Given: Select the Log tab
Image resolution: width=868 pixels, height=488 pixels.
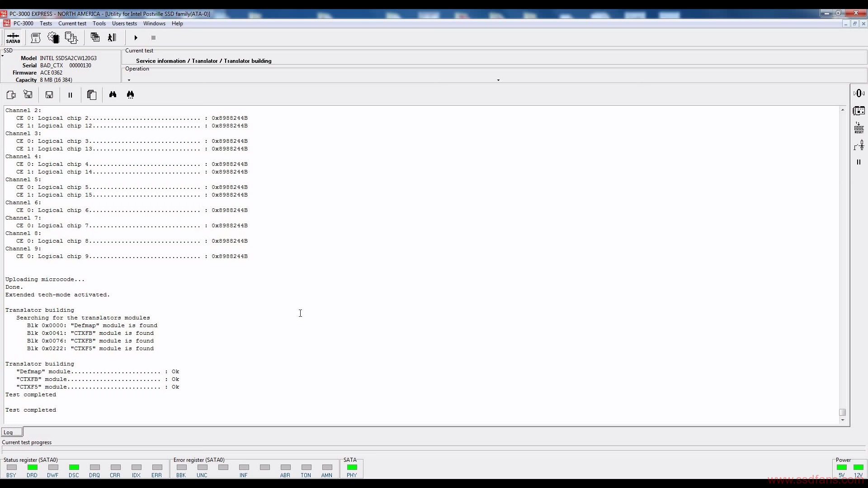Looking at the screenshot, I should pyautogui.click(x=12, y=432).
